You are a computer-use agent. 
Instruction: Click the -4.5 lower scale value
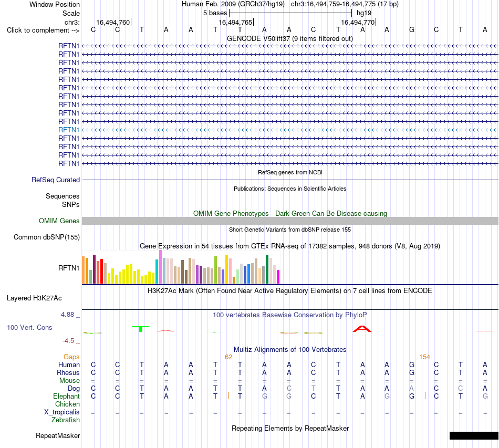point(68,341)
